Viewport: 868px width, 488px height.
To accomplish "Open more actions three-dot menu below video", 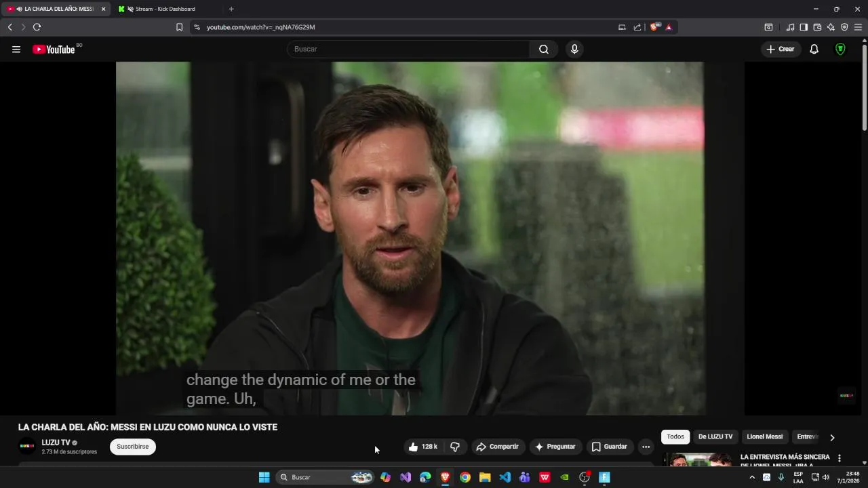I will (x=646, y=447).
